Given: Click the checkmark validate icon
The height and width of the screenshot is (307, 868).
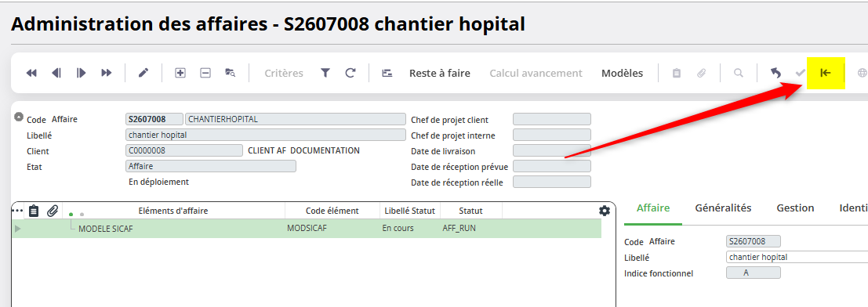Looking at the screenshot, I should pos(800,73).
